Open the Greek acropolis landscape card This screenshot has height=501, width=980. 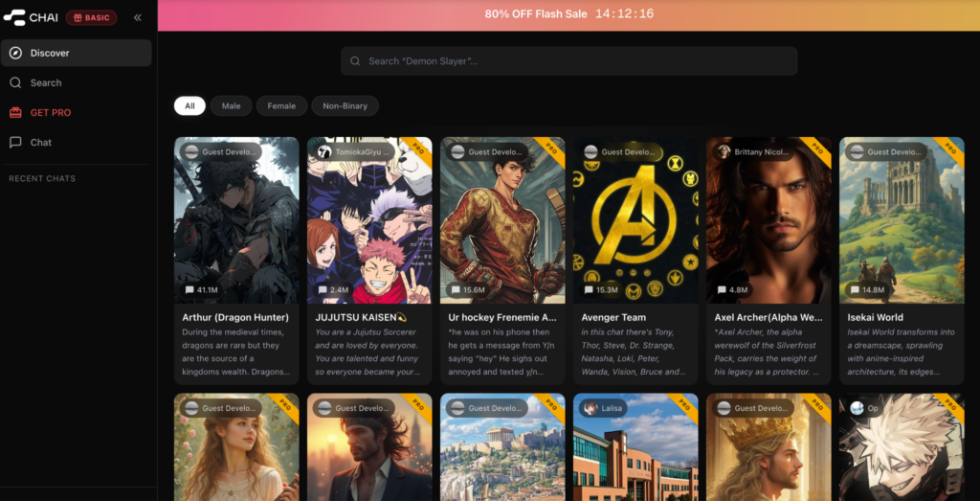coord(502,447)
